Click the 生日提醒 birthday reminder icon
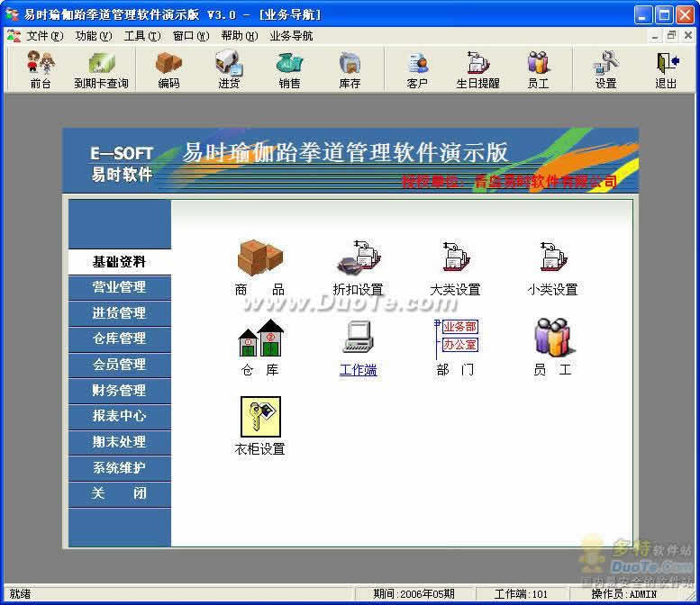Image resolution: width=700 pixels, height=605 pixels. tap(477, 68)
